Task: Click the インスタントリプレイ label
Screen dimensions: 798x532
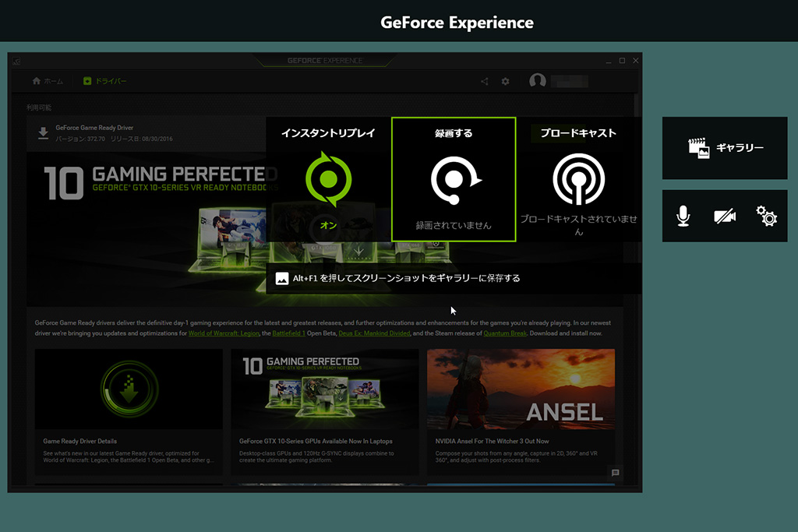Action: point(328,133)
